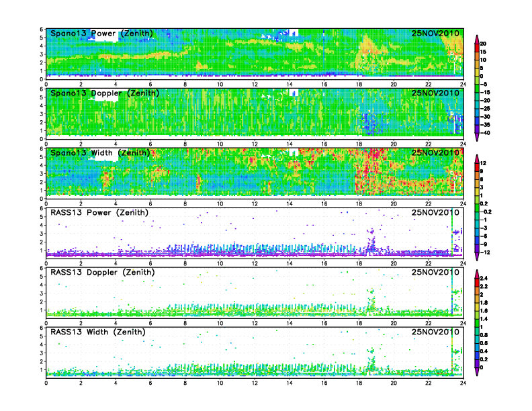Viewport: 532px width, 411px height.
Task: Click height tick '5' on RASS13 Width y-axis
Action: point(42,336)
